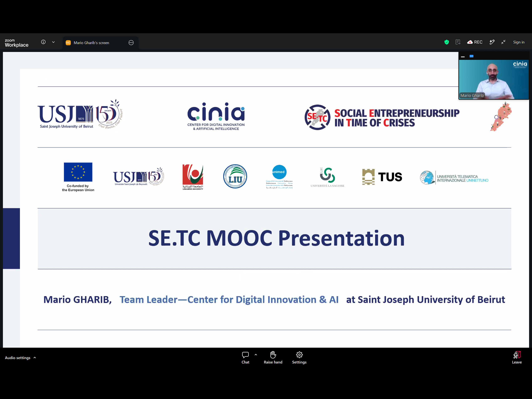Minimize the speaker video thumbnail panel

[x=463, y=57]
